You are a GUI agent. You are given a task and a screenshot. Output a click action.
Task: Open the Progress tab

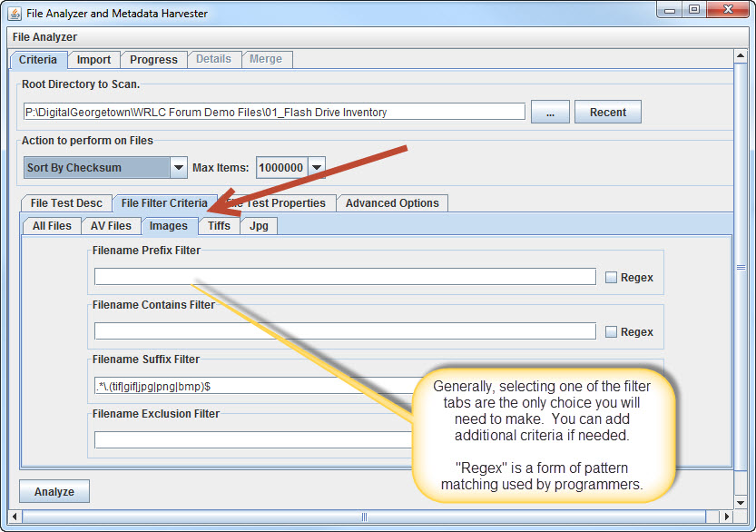[153, 60]
